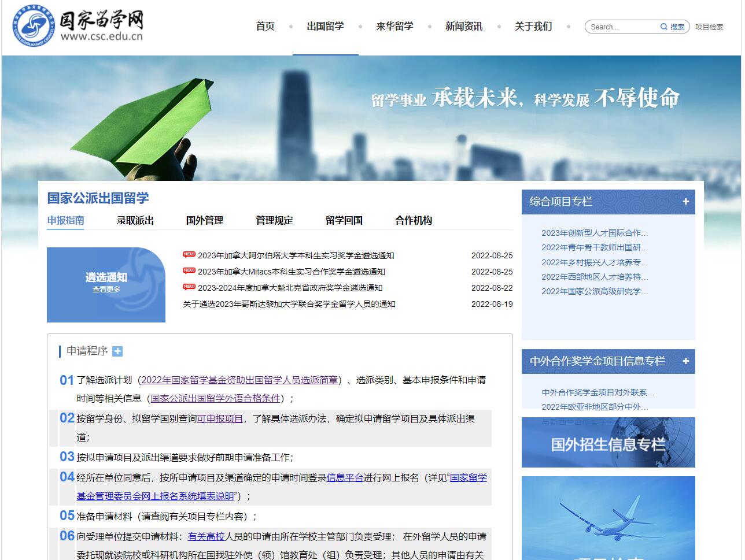Screen dimensions: 745x560
Task: Select the 留学回国 tab
Action: tap(344, 220)
